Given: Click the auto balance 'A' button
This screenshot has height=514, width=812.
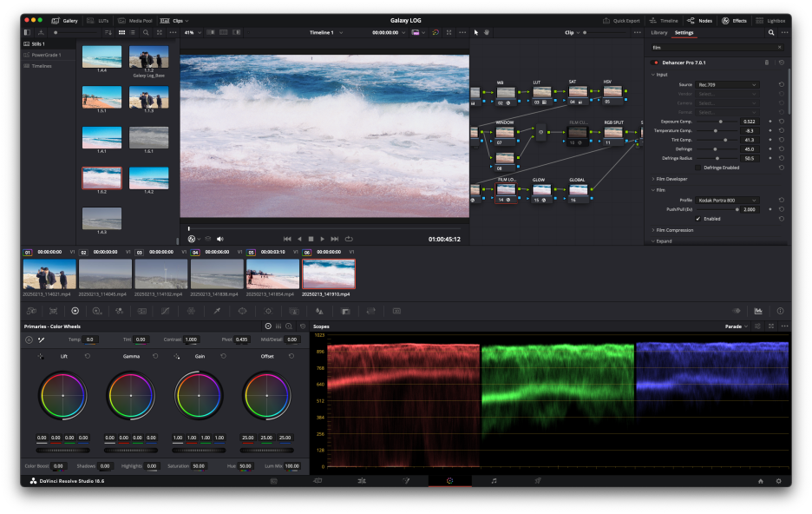Looking at the screenshot, I should click(x=29, y=339).
